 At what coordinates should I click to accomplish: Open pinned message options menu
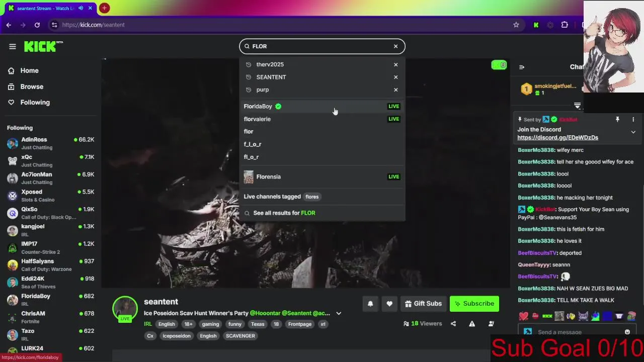pos(633,120)
